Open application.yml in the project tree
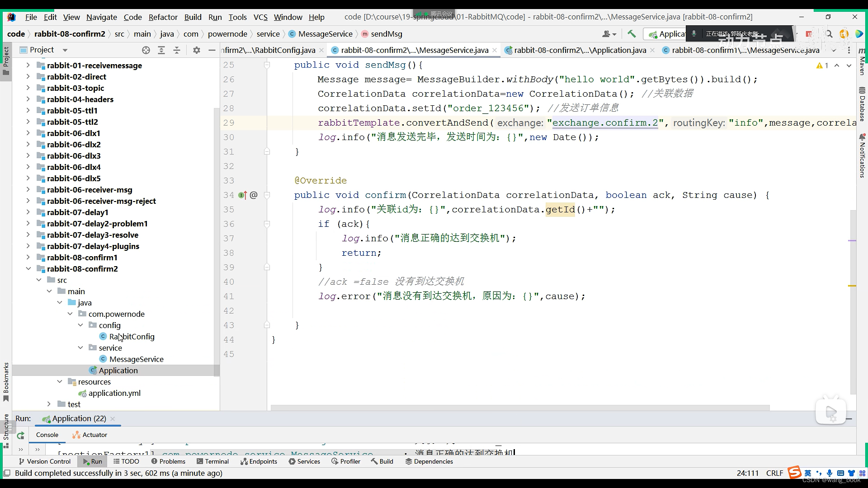This screenshot has height=488, width=868. pos(114,393)
